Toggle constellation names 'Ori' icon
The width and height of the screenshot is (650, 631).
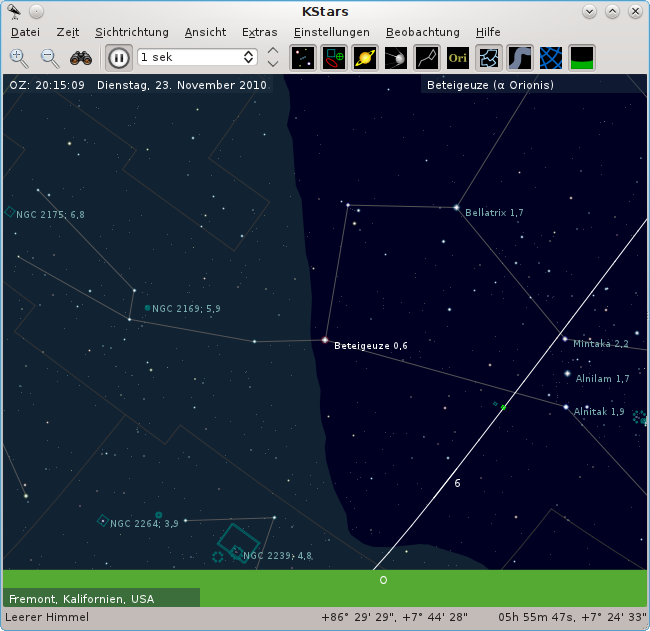pyautogui.click(x=458, y=58)
